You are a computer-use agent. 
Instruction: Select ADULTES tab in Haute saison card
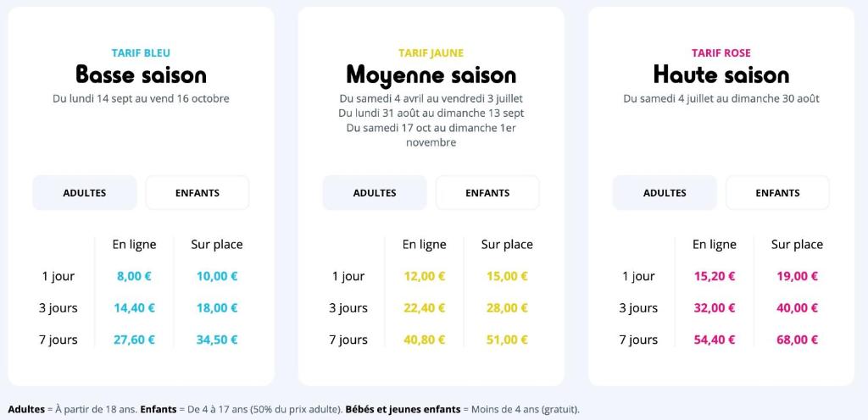coord(665,193)
